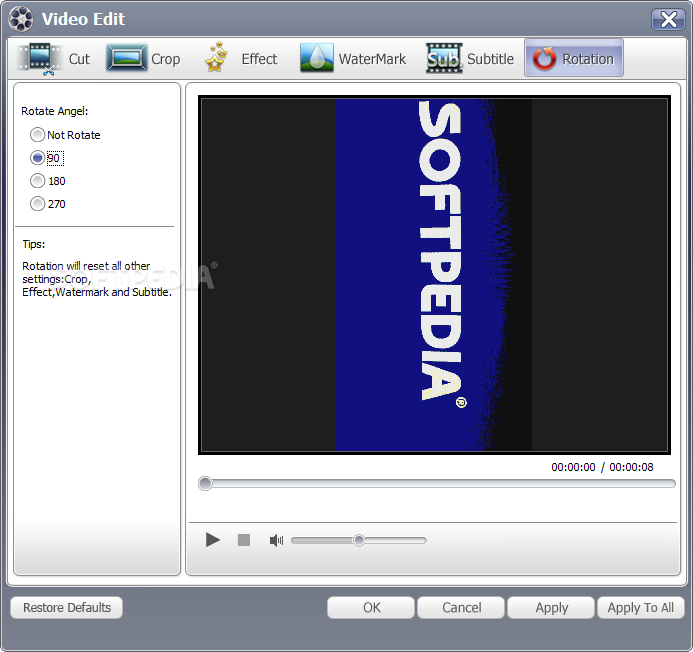Click the rotated video preview area
The image size is (693, 652).
434,275
